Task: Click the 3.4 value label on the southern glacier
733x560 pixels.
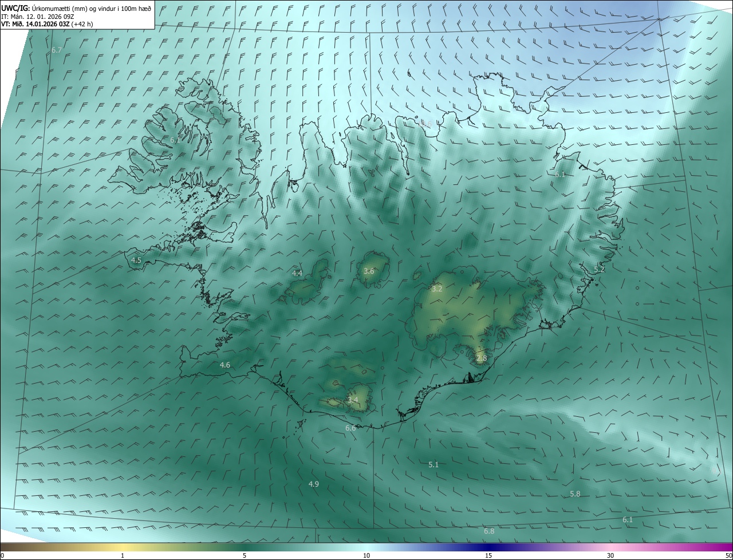Action: (x=353, y=400)
